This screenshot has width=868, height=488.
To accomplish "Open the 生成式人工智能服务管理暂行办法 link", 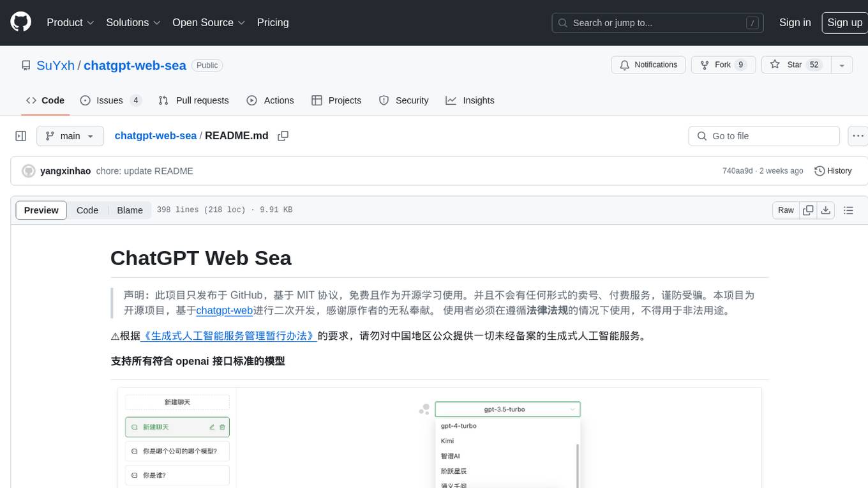I will click(228, 335).
